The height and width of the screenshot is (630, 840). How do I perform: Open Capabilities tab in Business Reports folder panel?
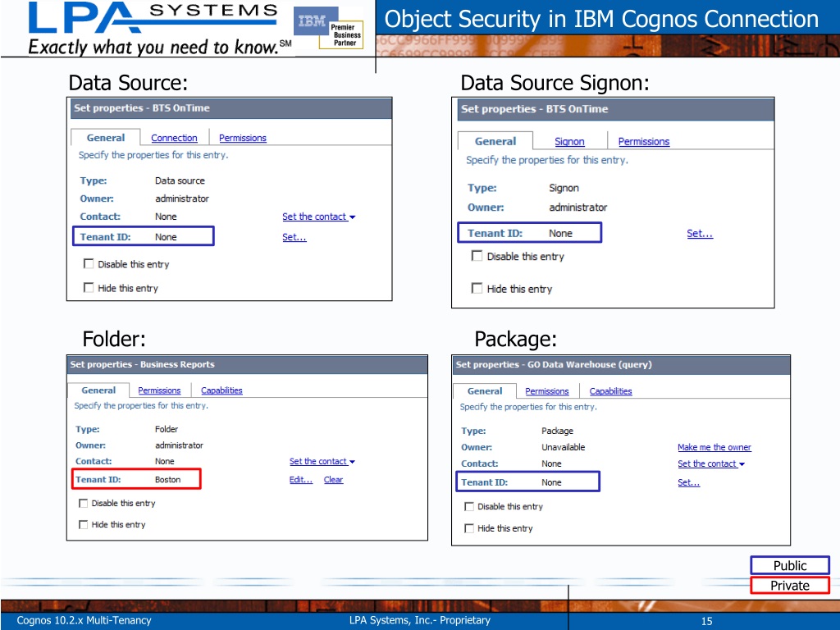221,390
